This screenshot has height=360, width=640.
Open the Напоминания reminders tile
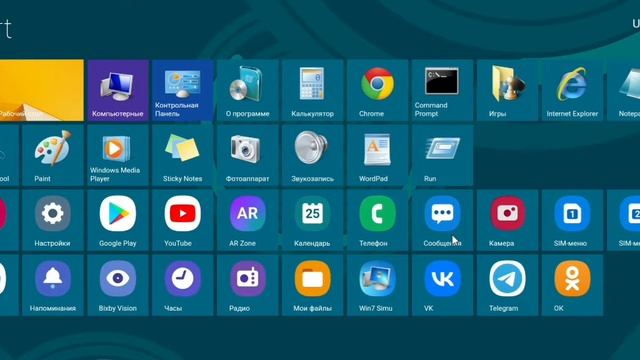point(53,285)
